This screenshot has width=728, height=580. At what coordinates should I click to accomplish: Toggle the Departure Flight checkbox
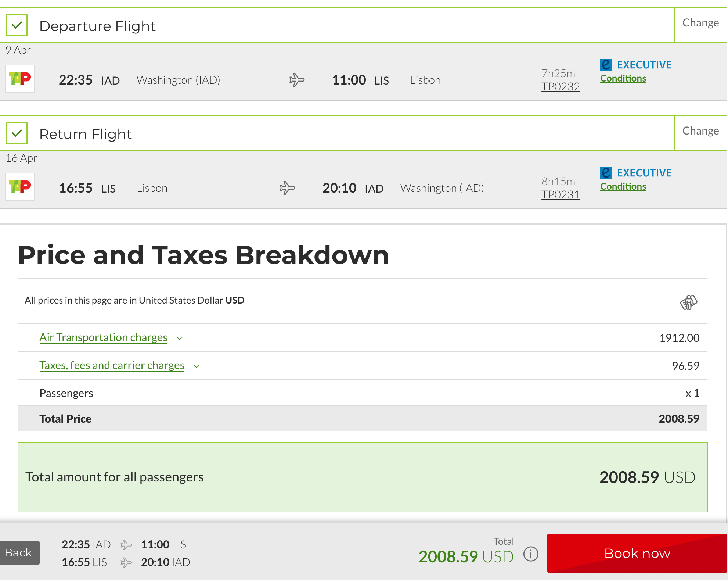point(17,25)
